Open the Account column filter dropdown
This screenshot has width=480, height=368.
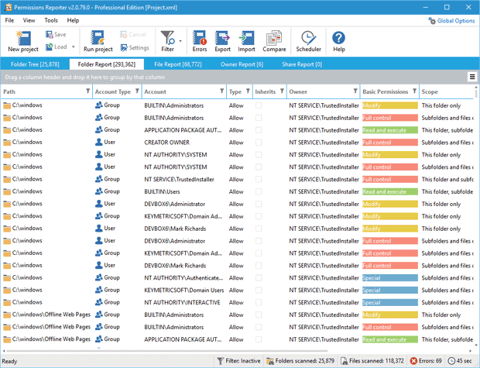(x=222, y=91)
